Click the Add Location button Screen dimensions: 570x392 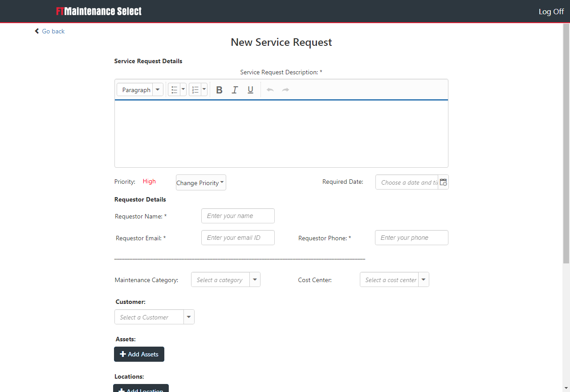(141, 388)
